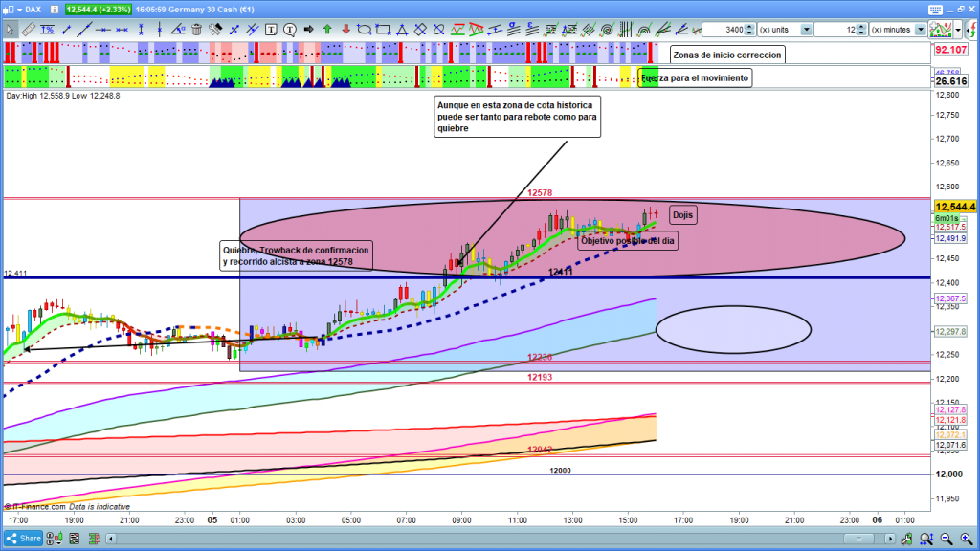Select the ruler measurement tool
This screenshot has height=551, width=980.
[x=27, y=30]
